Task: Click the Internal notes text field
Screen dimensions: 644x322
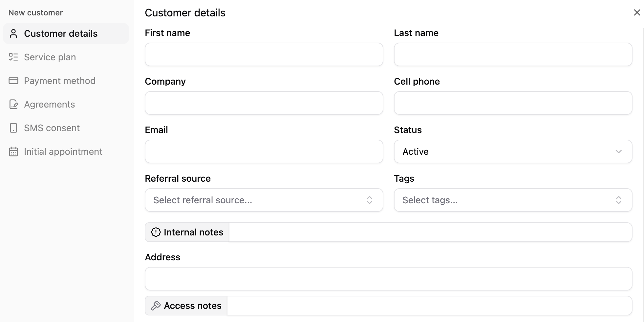Action: pos(430,232)
